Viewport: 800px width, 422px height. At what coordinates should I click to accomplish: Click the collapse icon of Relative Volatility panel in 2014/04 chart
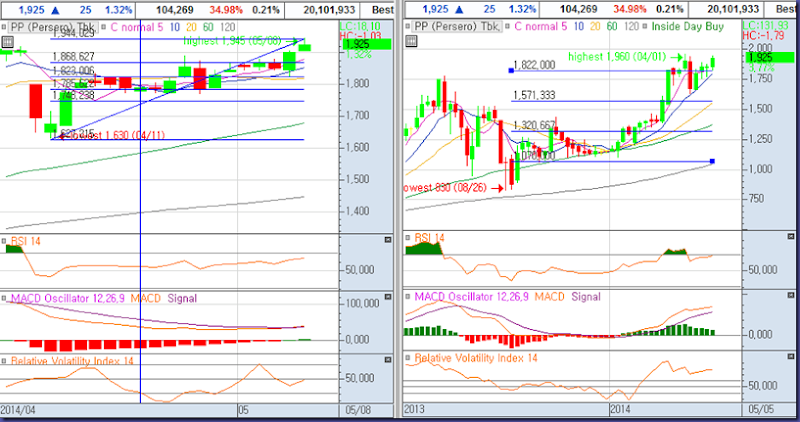coord(388,360)
